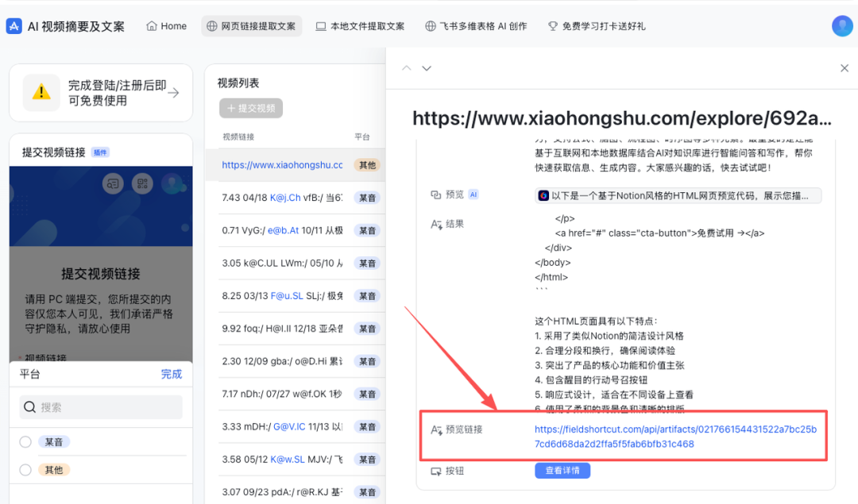Click the 其他 platform tag in first row

(x=367, y=165)
